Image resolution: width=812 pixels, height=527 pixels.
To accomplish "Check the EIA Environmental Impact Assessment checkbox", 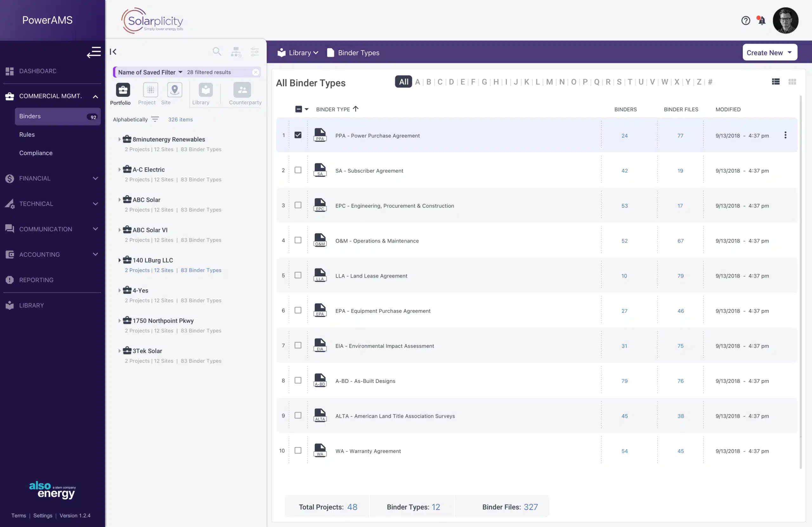I will click(x=298, y=346).
